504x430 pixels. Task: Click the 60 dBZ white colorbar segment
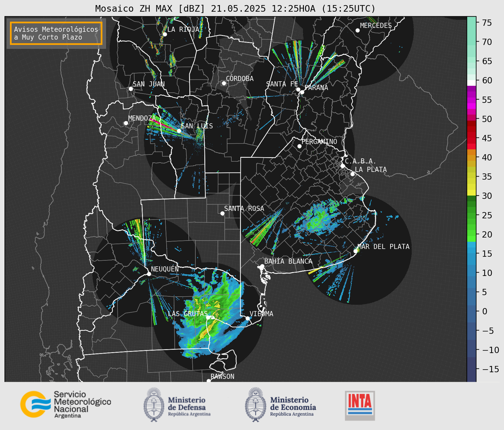tap(471, 83)
